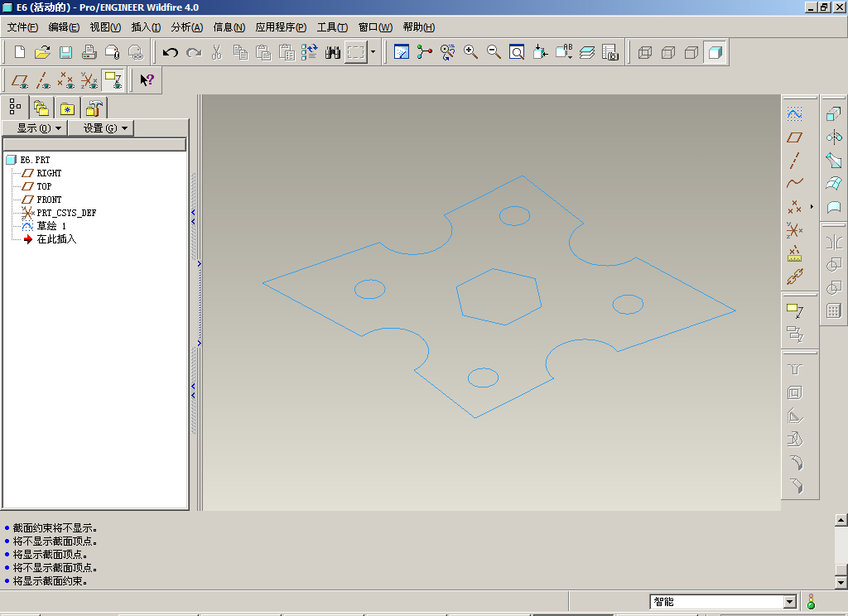The width and height of the screenshot is (848, 616).
Task: Switch to no hidden display mode
Action: tap(691, 52)
